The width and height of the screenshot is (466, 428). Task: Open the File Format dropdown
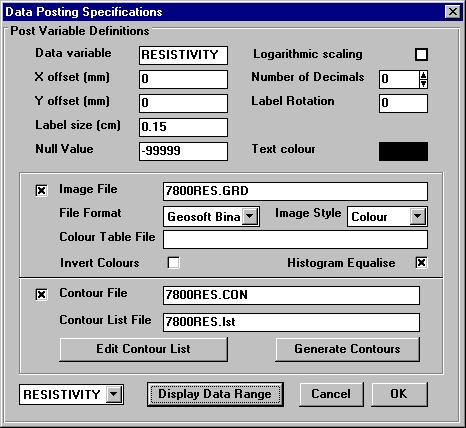click(x=250, y=217)
